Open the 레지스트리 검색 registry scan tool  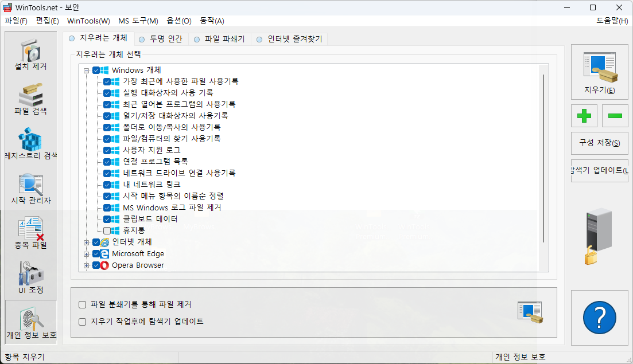[x=30, y=144]
